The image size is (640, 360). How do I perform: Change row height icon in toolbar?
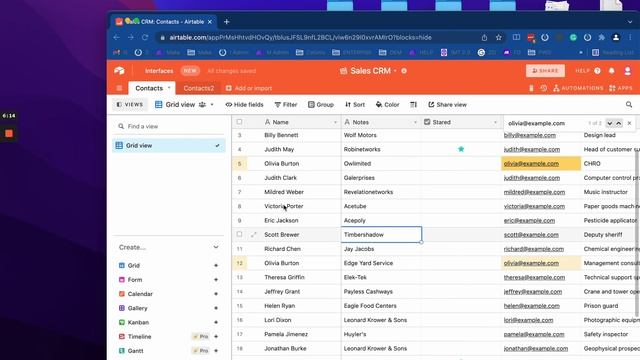point(413,105)
